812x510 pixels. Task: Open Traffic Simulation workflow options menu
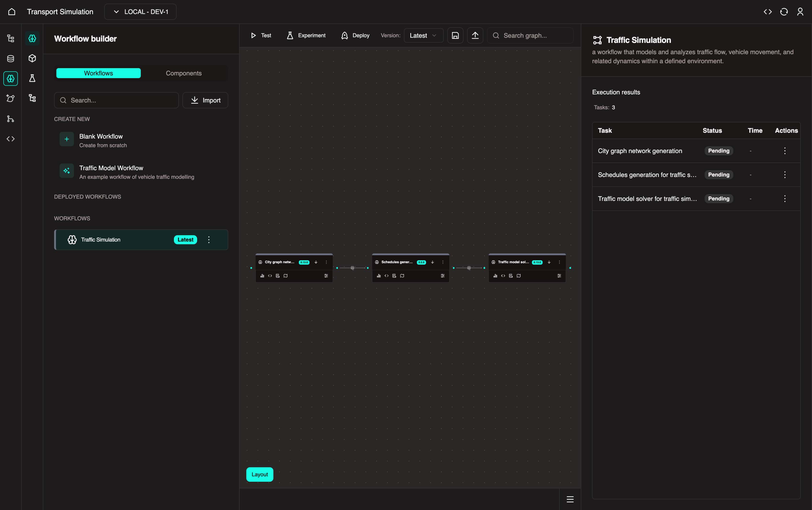[209, 240]
